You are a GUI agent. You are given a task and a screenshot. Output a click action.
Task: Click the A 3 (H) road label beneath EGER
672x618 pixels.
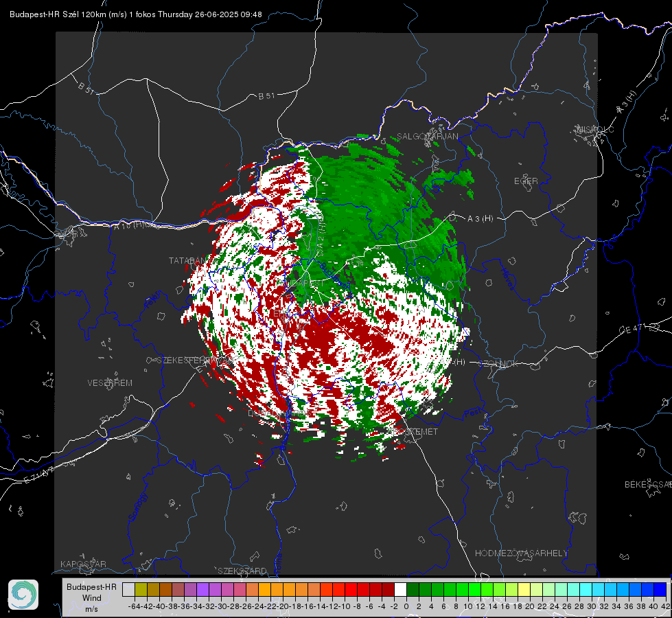tap(480, 219)
